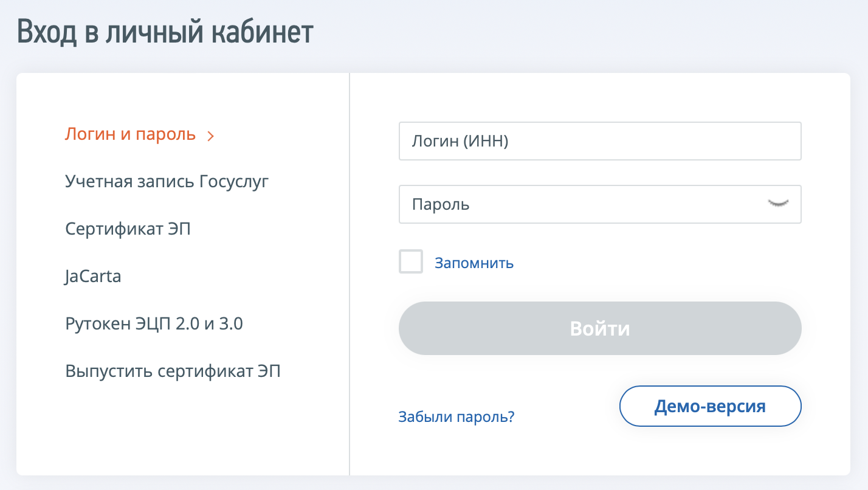The image size is (868, 490).
Task: Focus the Логин (ИНН) input field
Action: (600, 141)
